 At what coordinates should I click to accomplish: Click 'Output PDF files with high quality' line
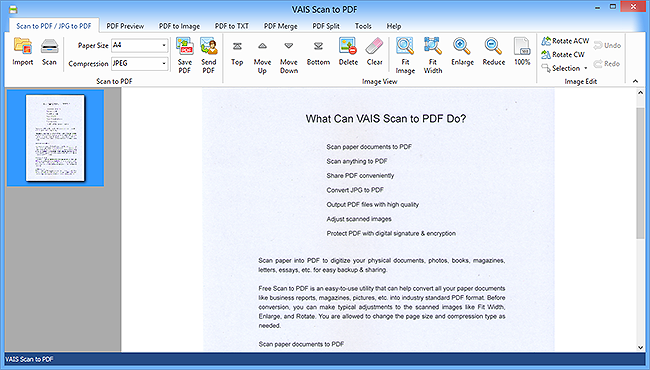[373, 205]
